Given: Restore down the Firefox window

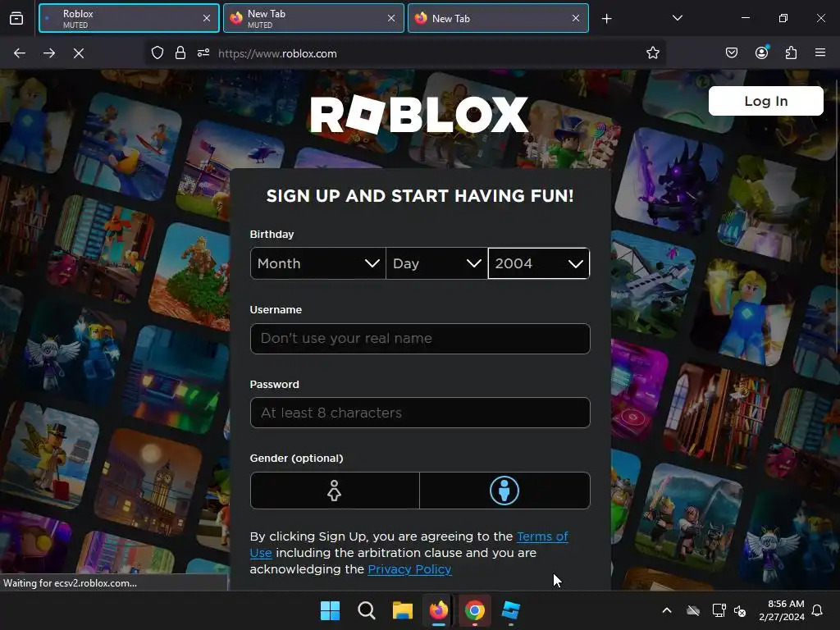Looking at the screenshot, I should click(x=783, y=18).
